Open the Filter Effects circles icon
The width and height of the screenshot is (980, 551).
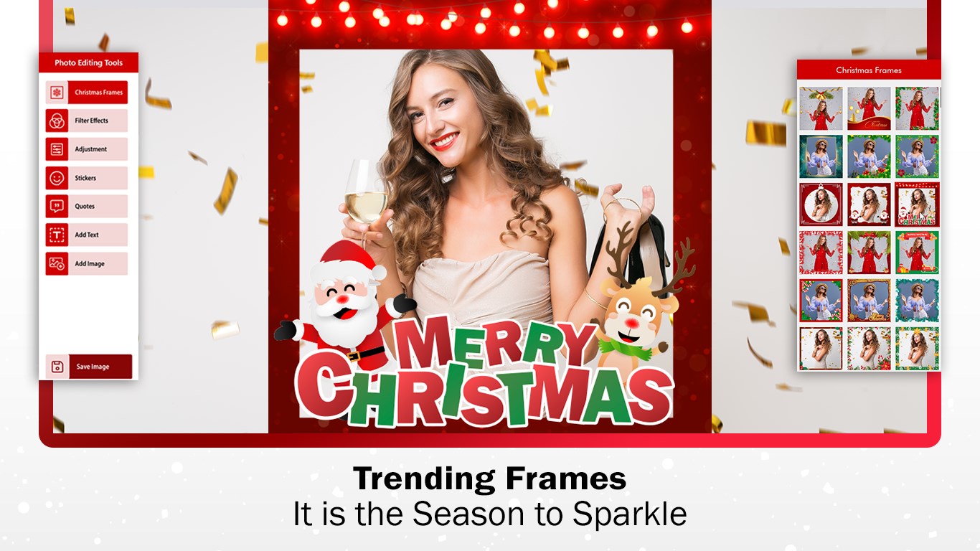pyautogui.click(x=57, y=121)
